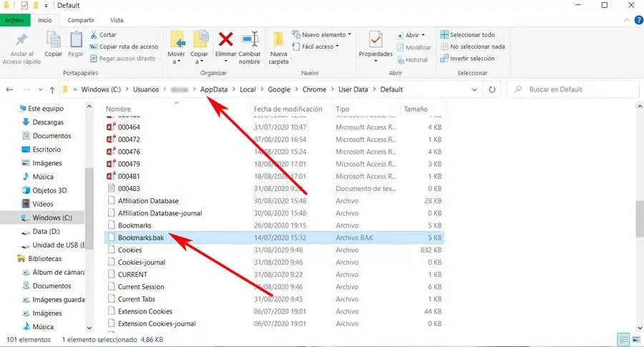Click the Cambiar nombre icon
644x347 pixels.
[x=250, y=40]
